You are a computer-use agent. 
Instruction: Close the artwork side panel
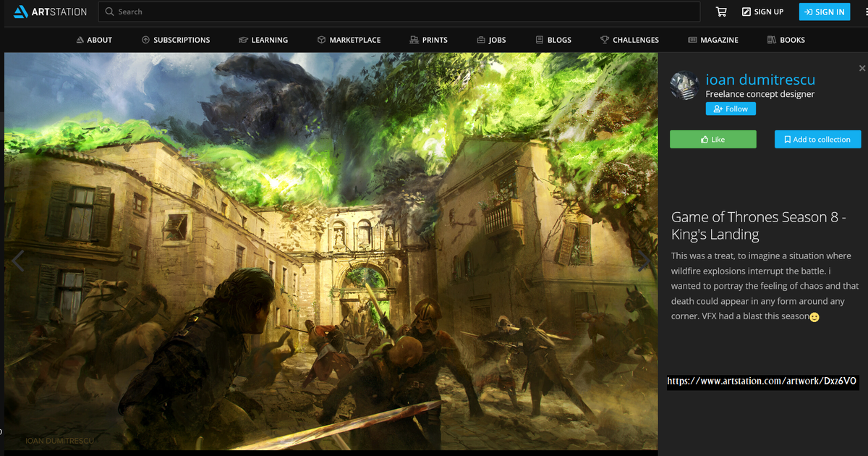(x=861, y=68)
